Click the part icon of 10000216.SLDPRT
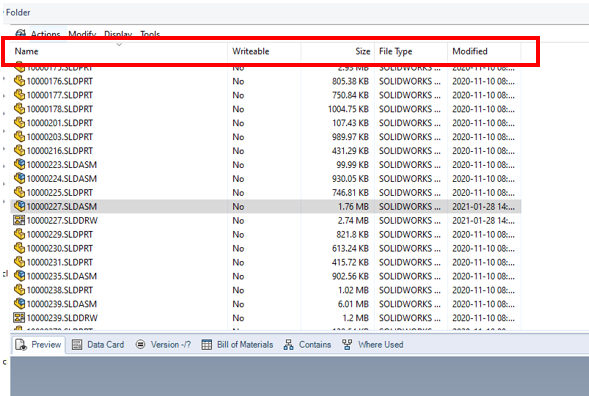589x396 pixels. (x=19, y=150)
